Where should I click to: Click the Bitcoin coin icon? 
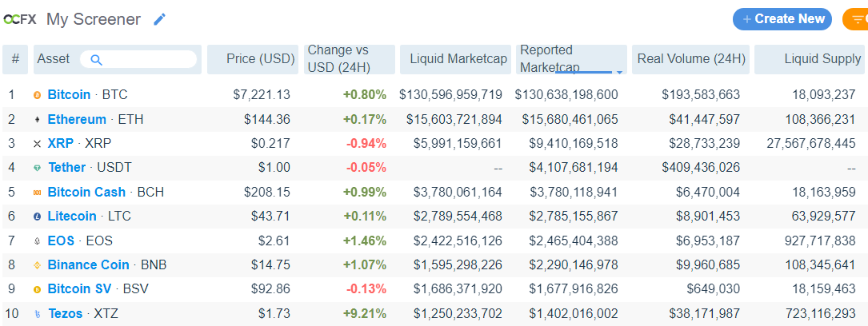click(38, 95)
